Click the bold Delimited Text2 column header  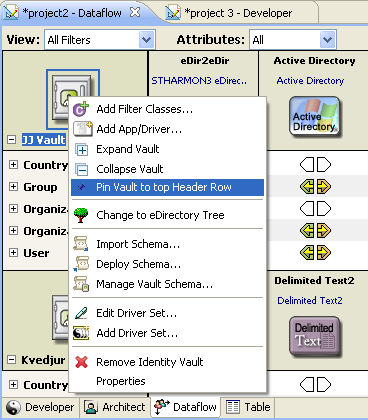click(x=314, y=281)
